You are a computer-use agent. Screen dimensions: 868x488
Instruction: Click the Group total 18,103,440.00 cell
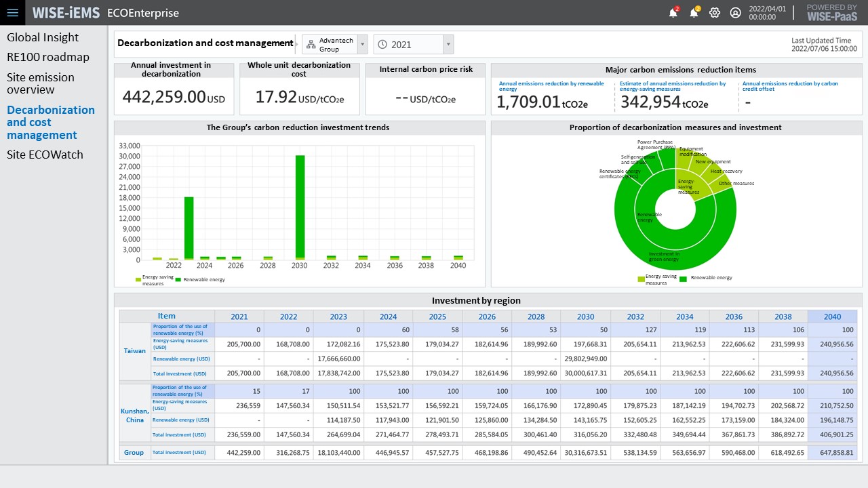point(338,453)
